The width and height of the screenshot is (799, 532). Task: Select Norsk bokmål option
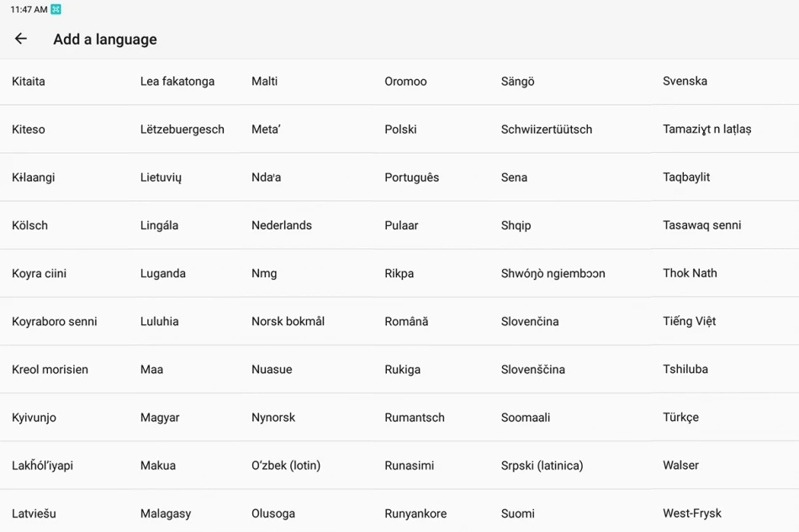pyautogui.click(x=288, y=321)
